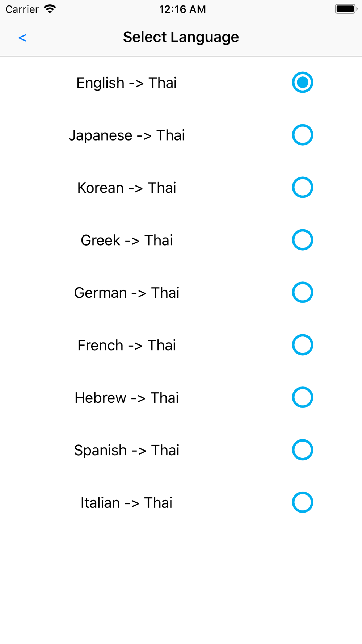Tap the Korean -> Thai text

127,188
